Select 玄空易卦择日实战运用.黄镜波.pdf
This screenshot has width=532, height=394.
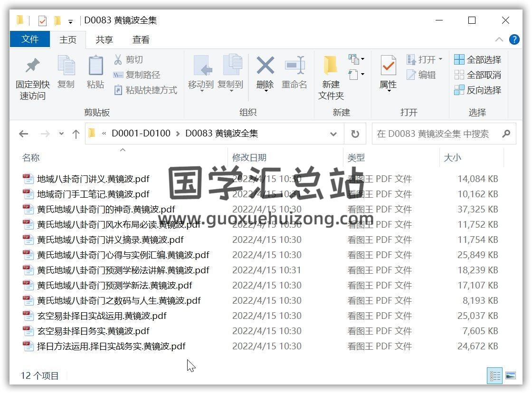pos(102,316)
